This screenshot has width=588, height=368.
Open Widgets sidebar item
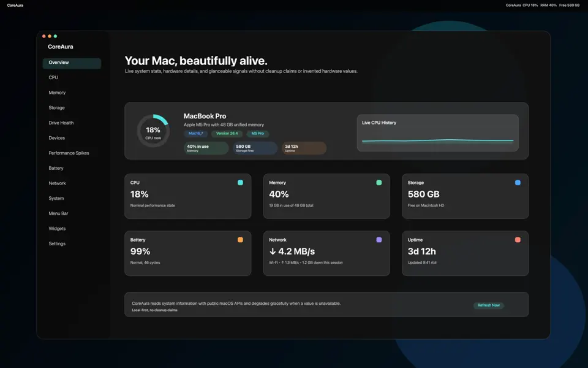click(x=57, y=228)
